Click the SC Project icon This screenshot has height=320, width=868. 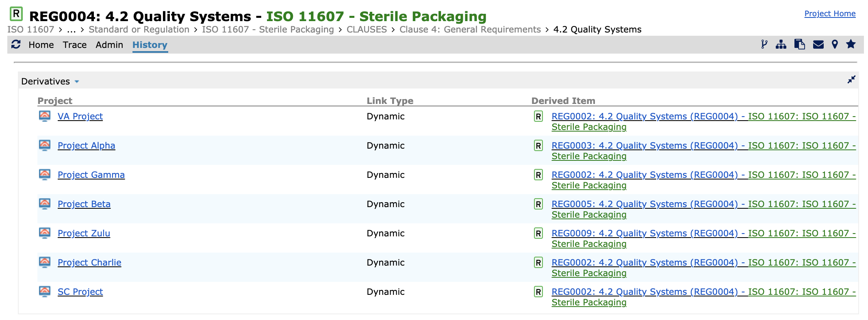pos(45,292)
